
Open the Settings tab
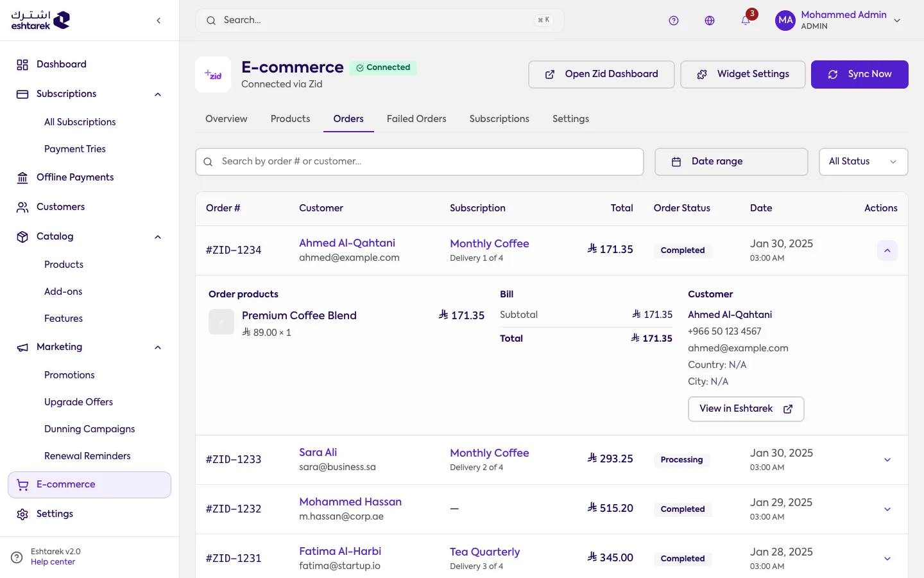tap(571, 119)
